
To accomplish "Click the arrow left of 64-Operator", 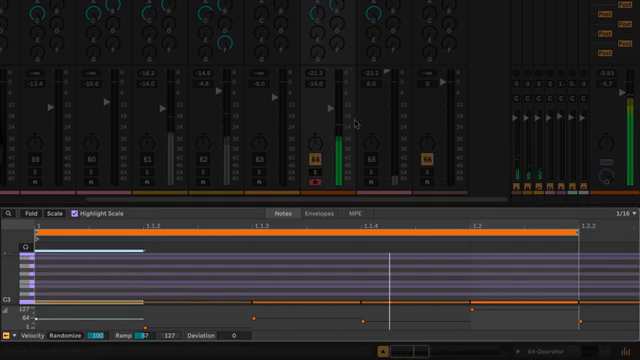I will click(x=518, y=351).
